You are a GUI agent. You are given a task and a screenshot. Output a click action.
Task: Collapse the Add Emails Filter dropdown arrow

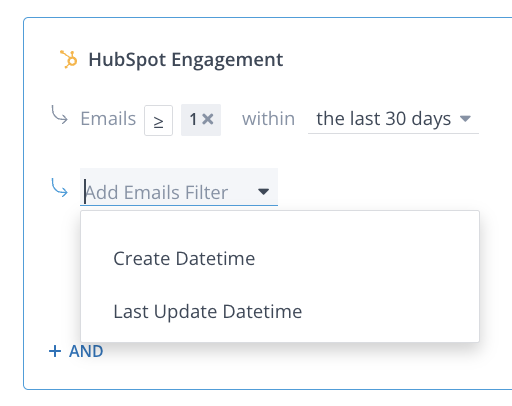pyautogui.click(x=263, y=192)
